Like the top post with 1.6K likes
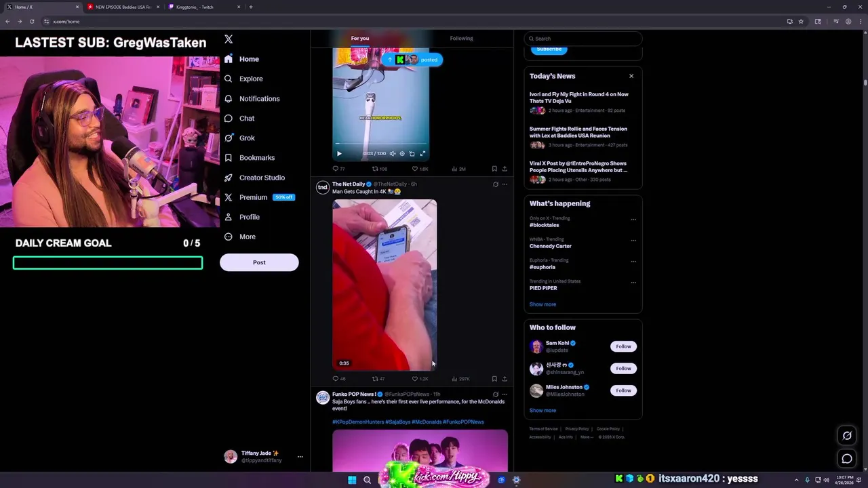Viewport: 868px width, 488px height. pyautogui.click(x=420, y=169)
